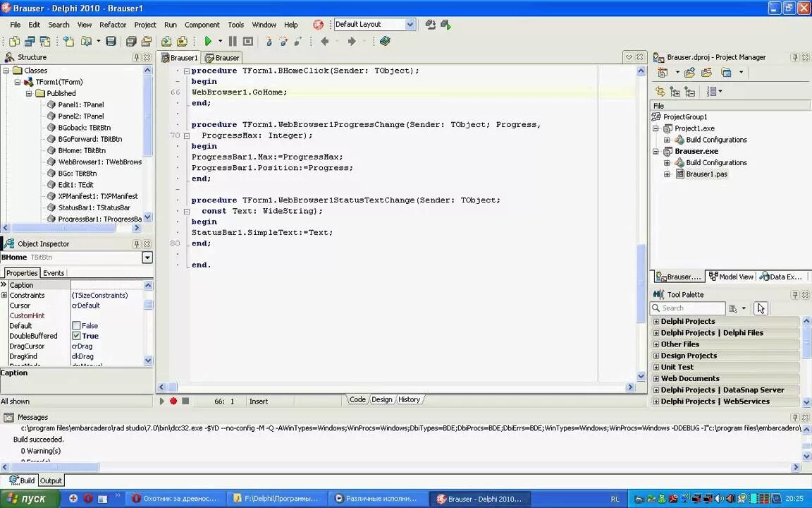Click Toggle Form/Unit toolbar icon
Viewport: 812px width, 508px height.
(46, 42)
